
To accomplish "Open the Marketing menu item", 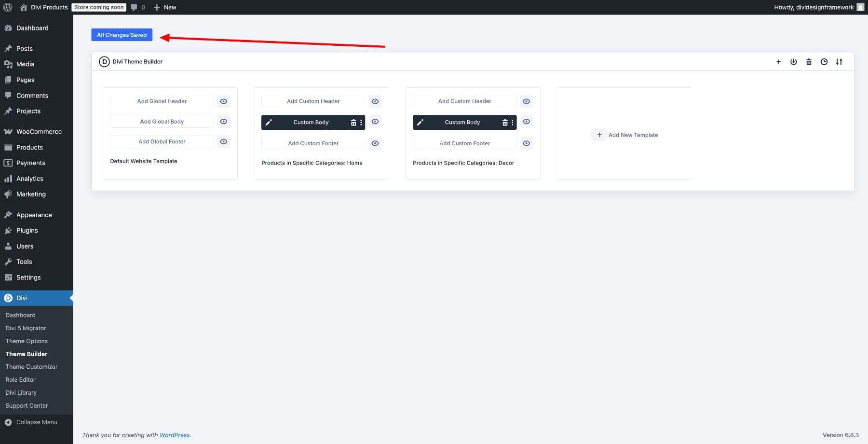I will (x=31, y=194).
